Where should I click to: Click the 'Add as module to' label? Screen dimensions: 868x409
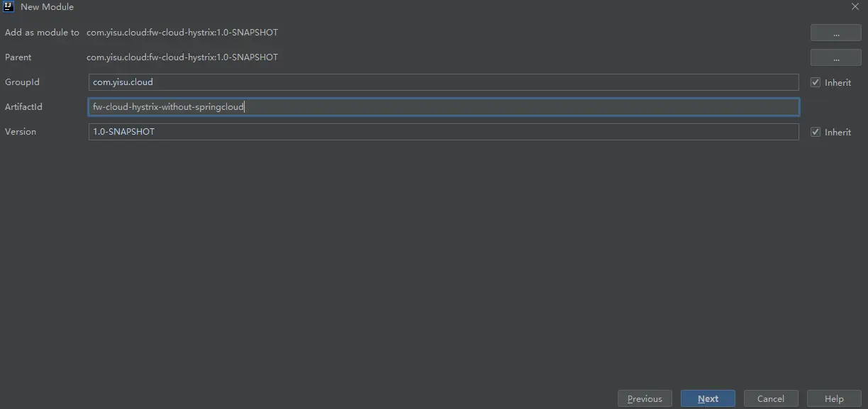coord(42,33)
